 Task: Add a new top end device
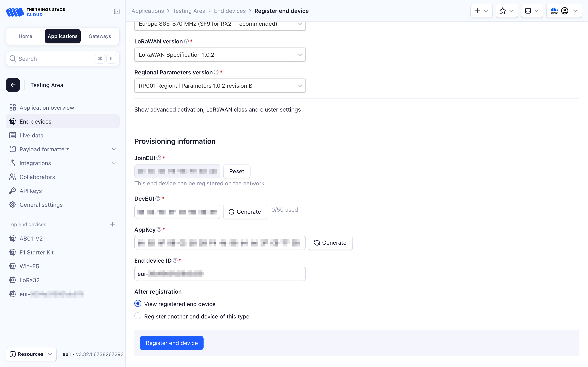point(112,224)
